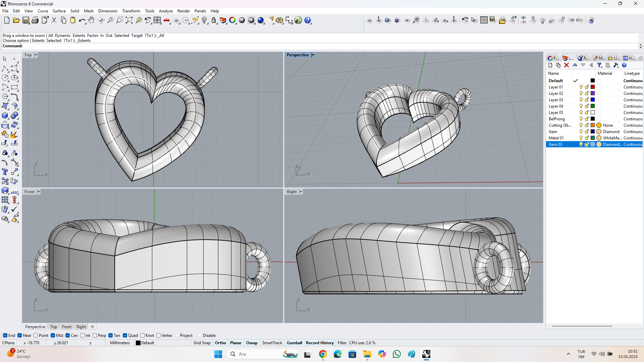Viewport: 644px width, 362px height.
Task: Open the Perspective viewport dropdown arrow
Action: coord(313,55)
